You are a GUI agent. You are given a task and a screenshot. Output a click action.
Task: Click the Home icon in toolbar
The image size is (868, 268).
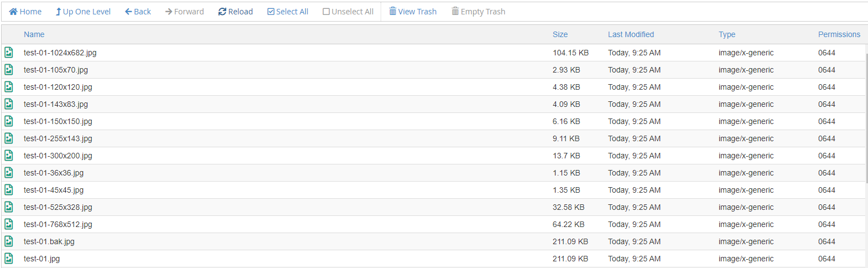click(13, 12)
